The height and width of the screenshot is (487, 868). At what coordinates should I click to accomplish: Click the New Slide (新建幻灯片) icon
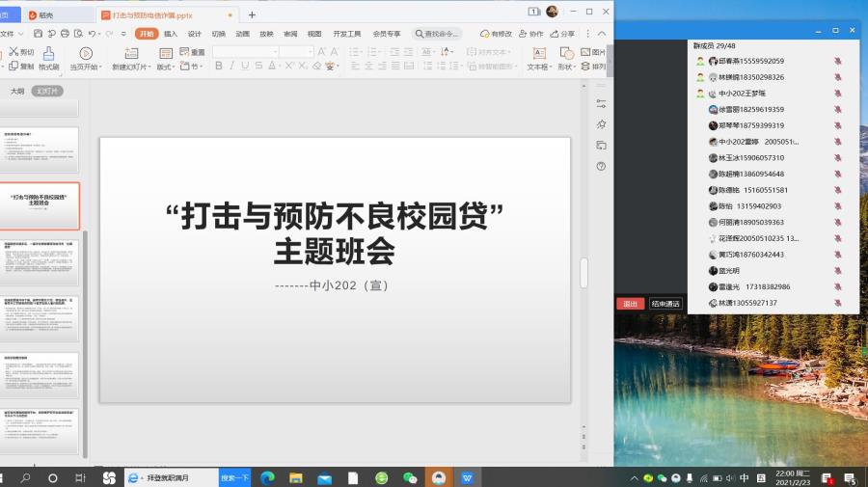131,53
